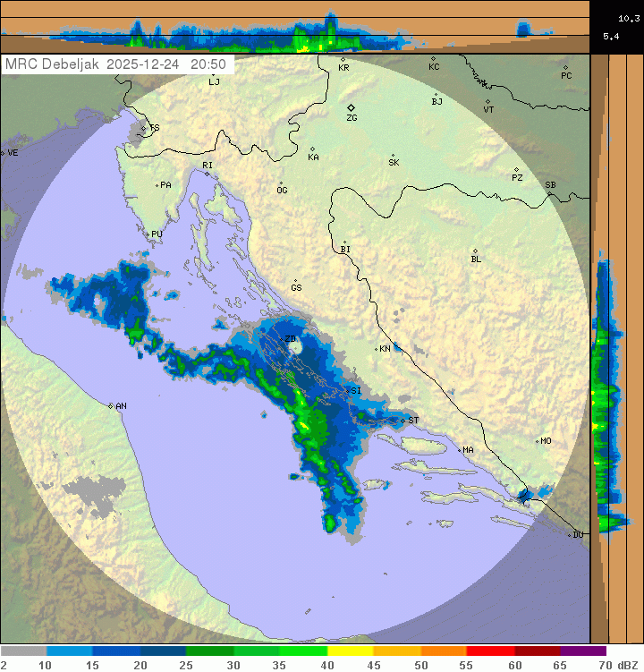The height and width of the screenshot is (672, 644).
Task: Select the BL city marker
Action: coord(475,251)
